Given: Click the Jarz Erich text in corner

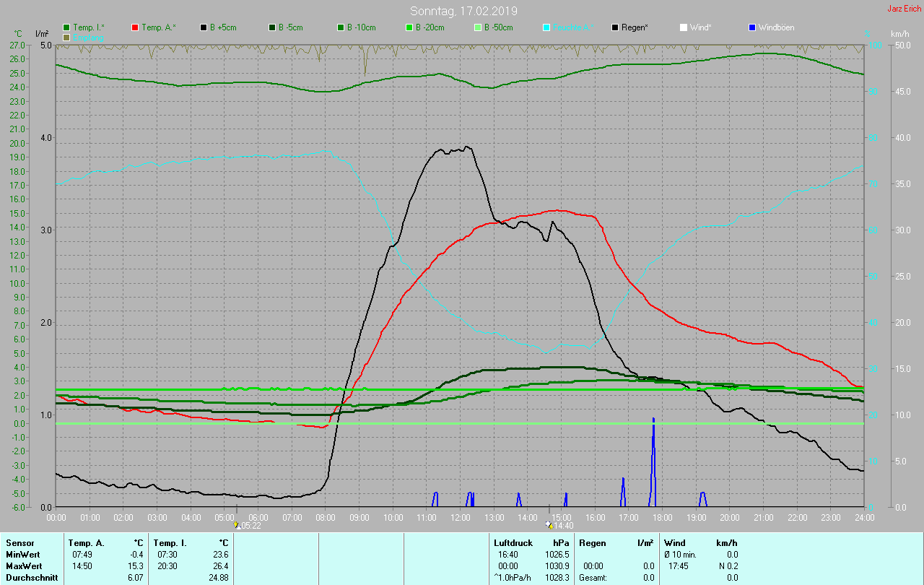Looking at the screenshot, I should pos(904,9).
